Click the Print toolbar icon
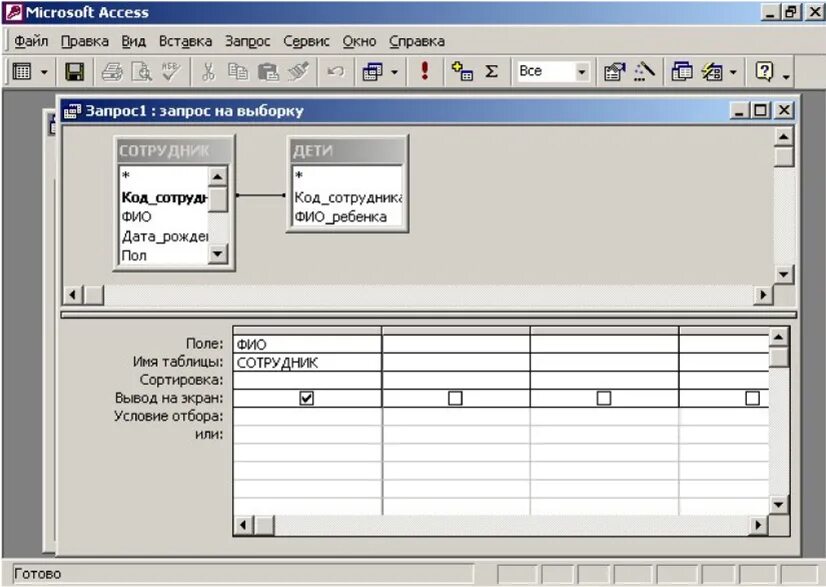 point(112,72)
